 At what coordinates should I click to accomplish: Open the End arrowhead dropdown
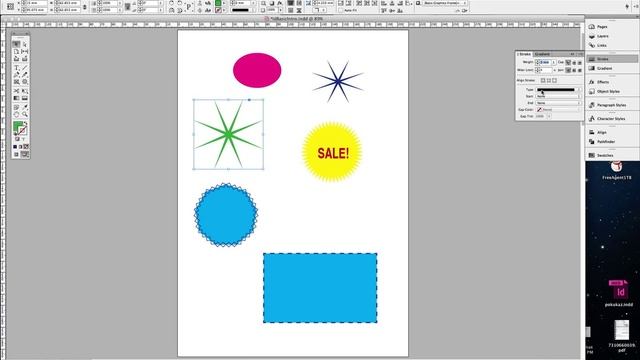pyautogui.click(x=558, y=103)
